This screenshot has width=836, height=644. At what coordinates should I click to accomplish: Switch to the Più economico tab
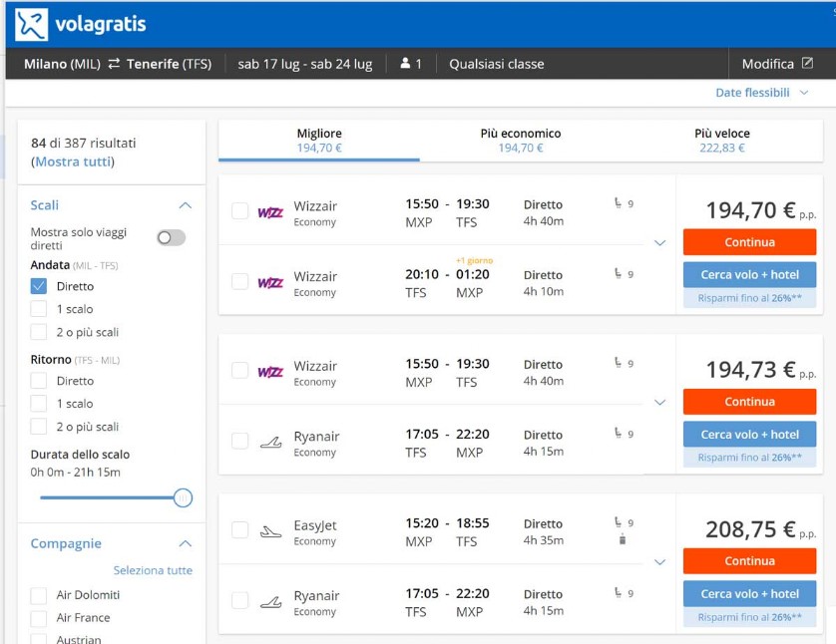521,141
